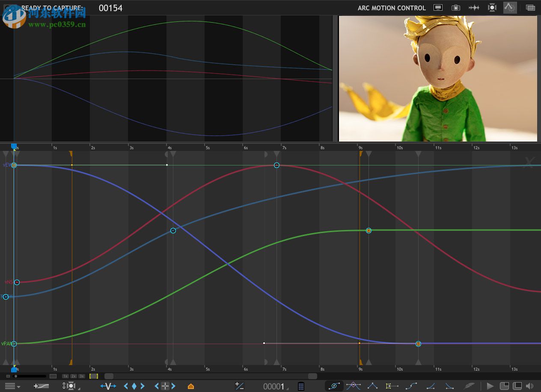Open the DMX lighting workspace icon
The height and width of the screenshot is (392, 541).
pyautogui.click(x=492, y=8)
